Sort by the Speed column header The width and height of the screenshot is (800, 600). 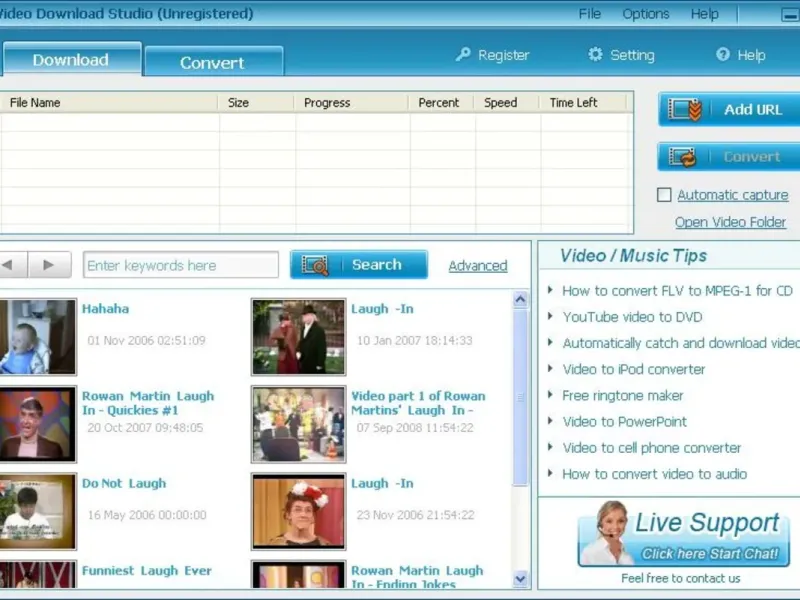507,103
